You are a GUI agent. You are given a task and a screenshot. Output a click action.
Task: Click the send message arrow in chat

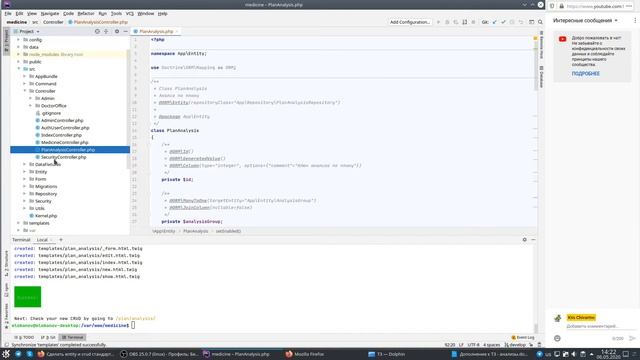(x=632, y=338)
